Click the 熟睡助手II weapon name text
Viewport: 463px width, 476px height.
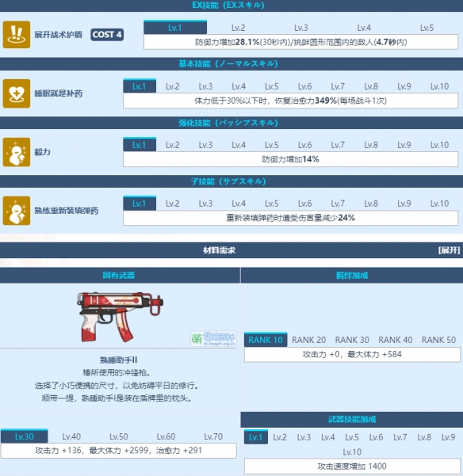pyautogui.click(x=118, y=360)
